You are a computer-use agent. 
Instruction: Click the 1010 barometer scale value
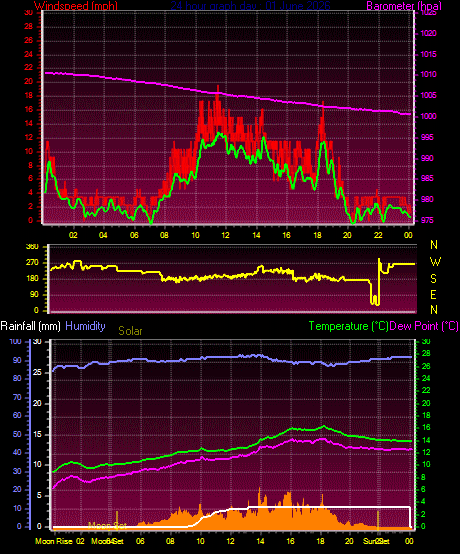[x=428, y=75]
